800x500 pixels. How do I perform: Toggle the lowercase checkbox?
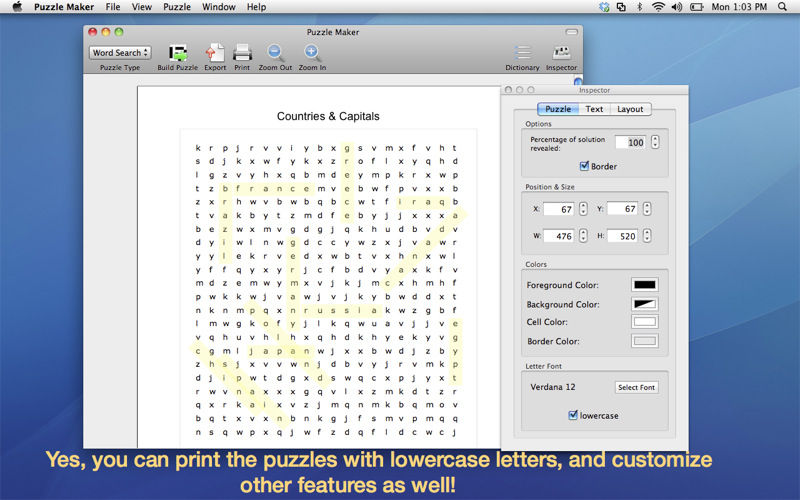point(573,415)
